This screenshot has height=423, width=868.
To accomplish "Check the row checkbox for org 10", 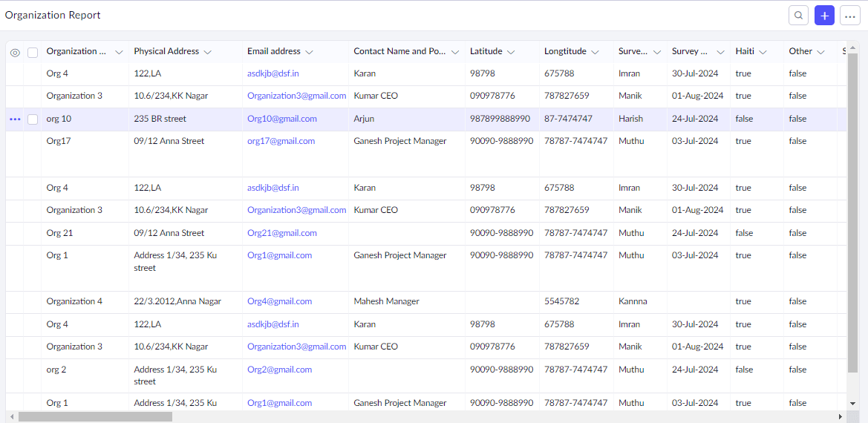I will (33, 119).
